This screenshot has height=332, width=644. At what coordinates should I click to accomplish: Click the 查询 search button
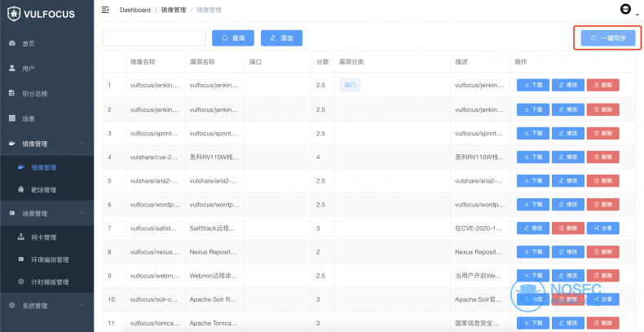(x=233, y=38)
